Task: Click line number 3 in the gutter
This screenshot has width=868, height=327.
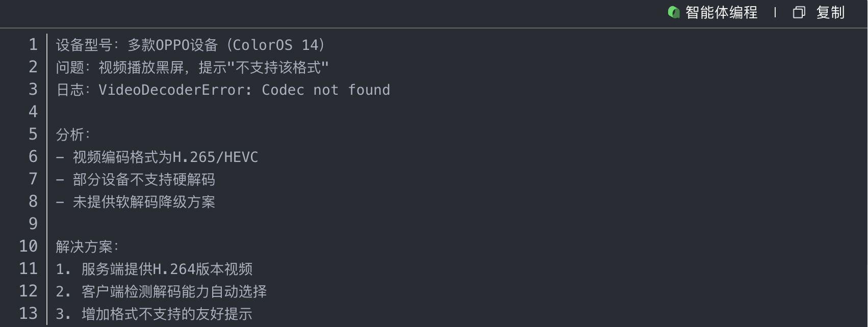Action: pos(33,90)
